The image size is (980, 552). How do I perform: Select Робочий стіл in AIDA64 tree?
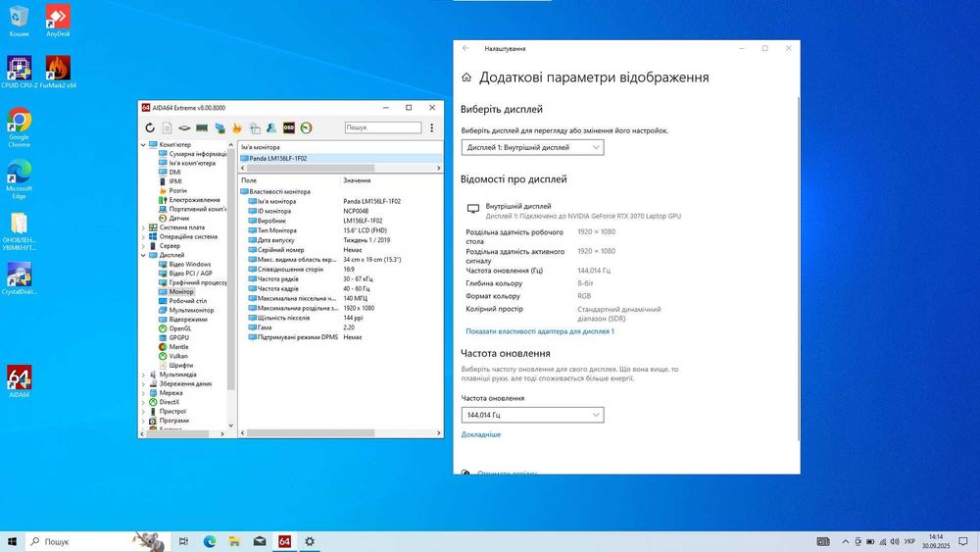(182, 301)
